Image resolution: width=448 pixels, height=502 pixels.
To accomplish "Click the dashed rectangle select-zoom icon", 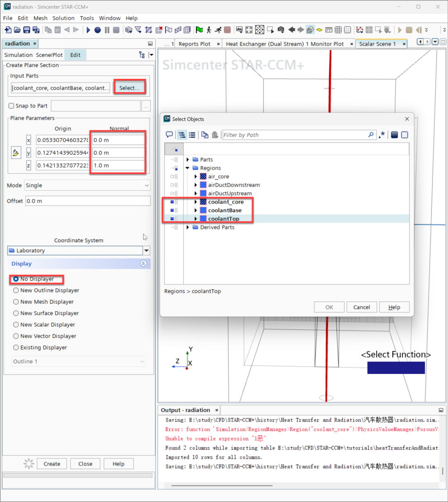I will coord(270,30).
